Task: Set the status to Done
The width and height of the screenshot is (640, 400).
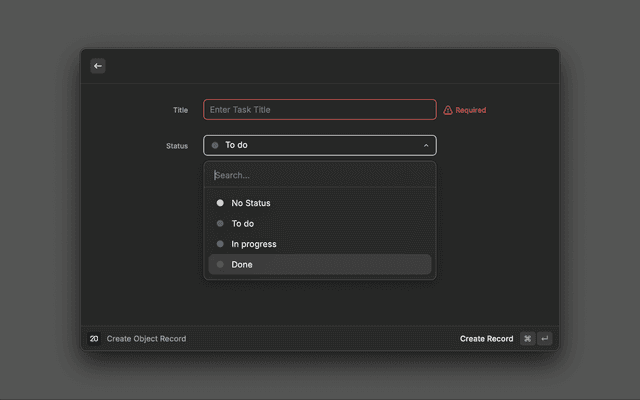Action: [x=242, y=265]
